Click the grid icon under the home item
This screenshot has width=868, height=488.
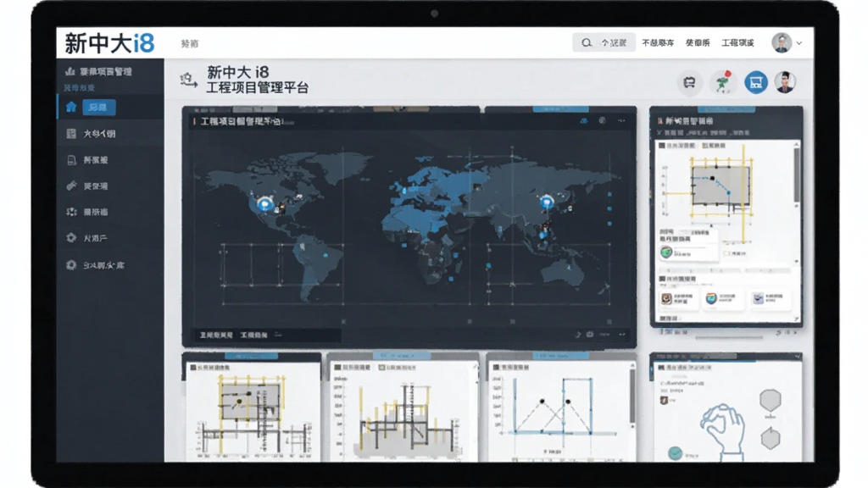[71, 133]
